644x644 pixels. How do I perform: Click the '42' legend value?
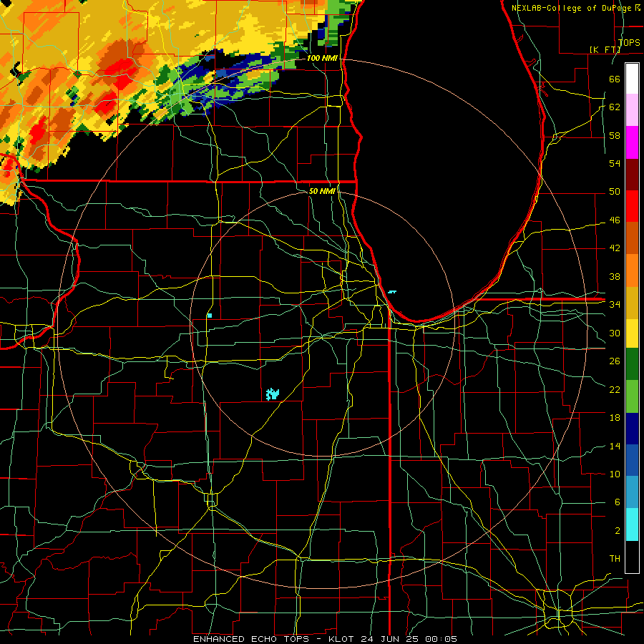click(615, 248)
